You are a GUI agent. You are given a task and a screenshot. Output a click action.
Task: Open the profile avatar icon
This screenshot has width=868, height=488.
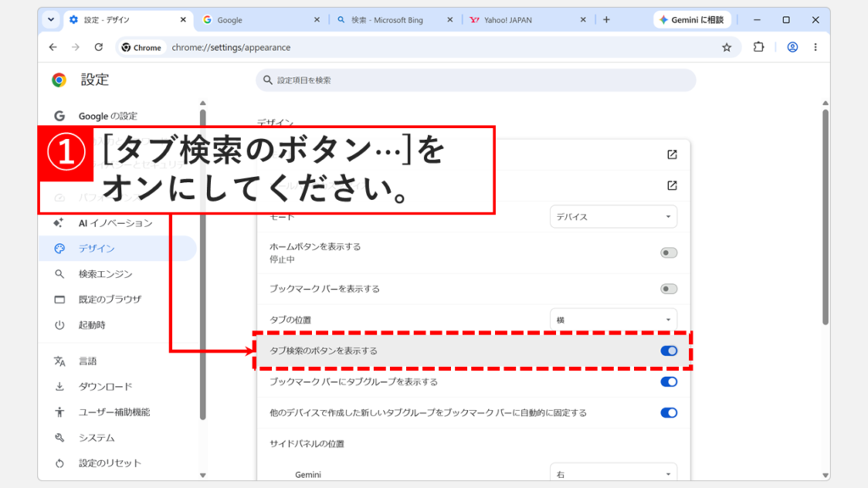coord(793,47)
